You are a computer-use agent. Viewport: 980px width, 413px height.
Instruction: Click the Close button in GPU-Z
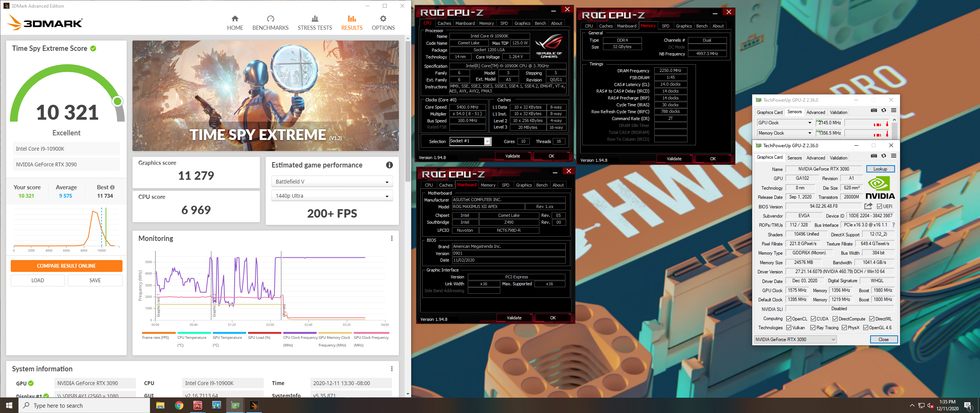click(884, 340)
